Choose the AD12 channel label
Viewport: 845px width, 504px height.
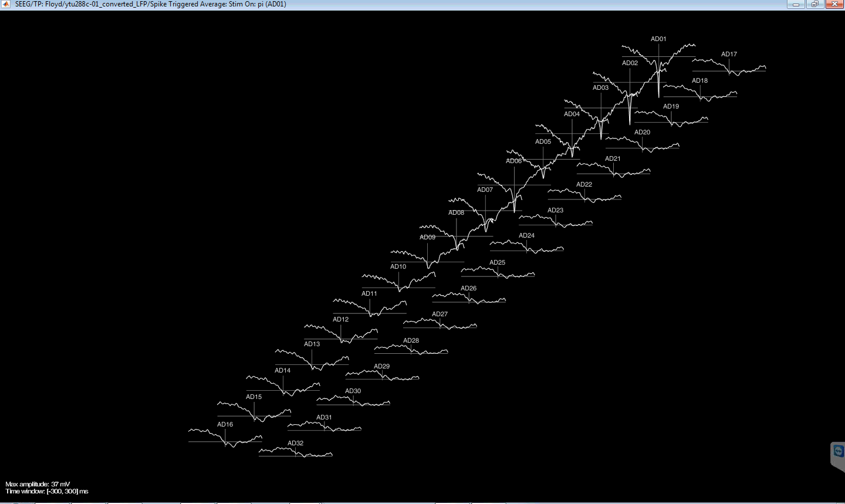click(340, 320)
